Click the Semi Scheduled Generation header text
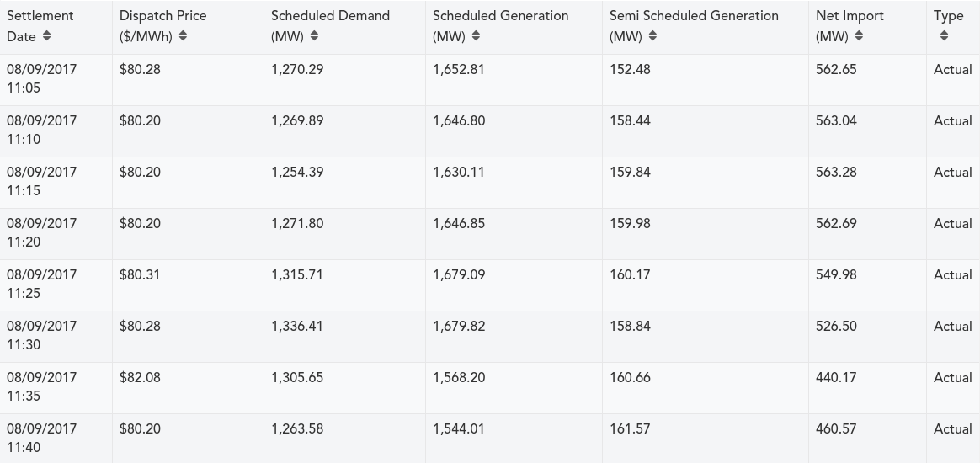This screenshot has width=980, height=463. point(694,16)
